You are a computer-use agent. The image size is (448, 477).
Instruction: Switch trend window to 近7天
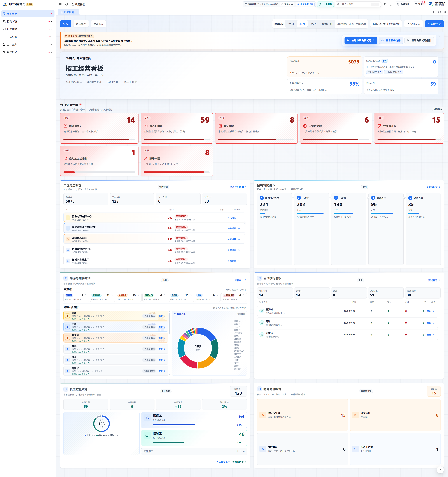pos(313,24)
